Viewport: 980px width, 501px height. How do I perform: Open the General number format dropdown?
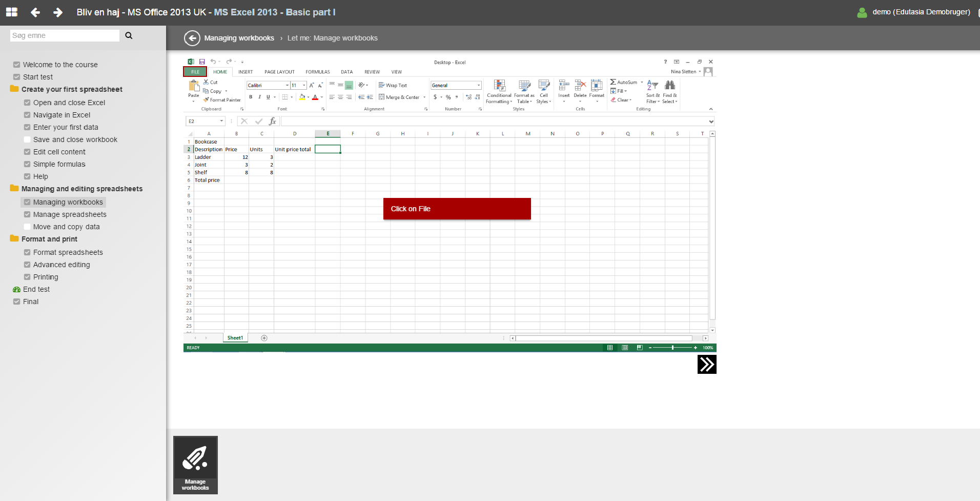(479, 86)
